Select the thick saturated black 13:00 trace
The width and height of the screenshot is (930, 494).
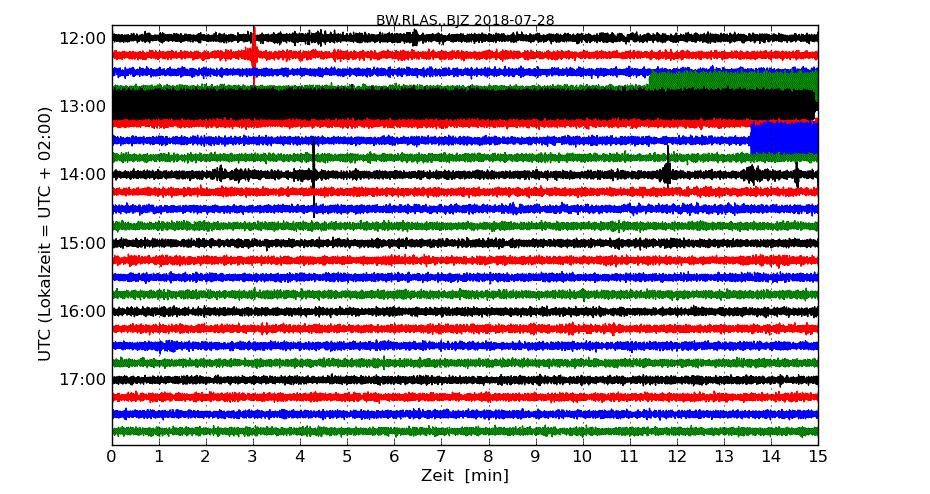[400, 105]
